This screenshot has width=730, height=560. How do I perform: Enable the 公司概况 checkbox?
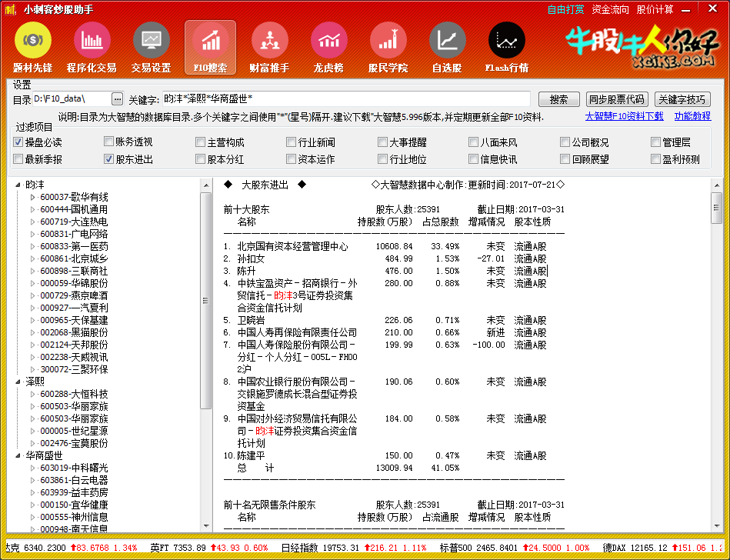tap(565, 142)
